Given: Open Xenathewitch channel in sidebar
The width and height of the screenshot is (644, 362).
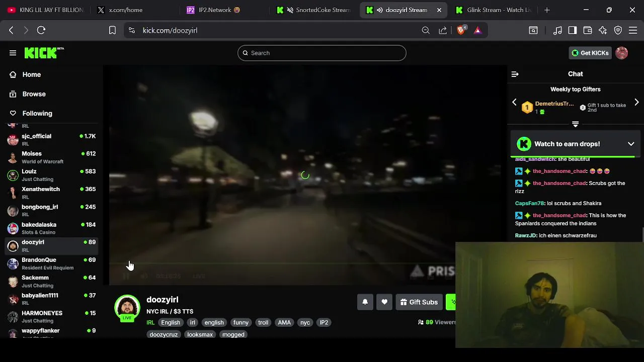Looking at the screenshot, I should [51, 193].
